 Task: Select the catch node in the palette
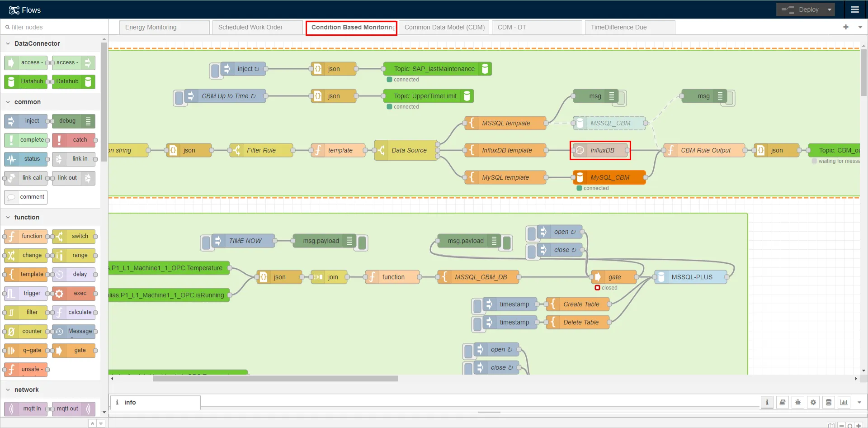coord(74,140)
